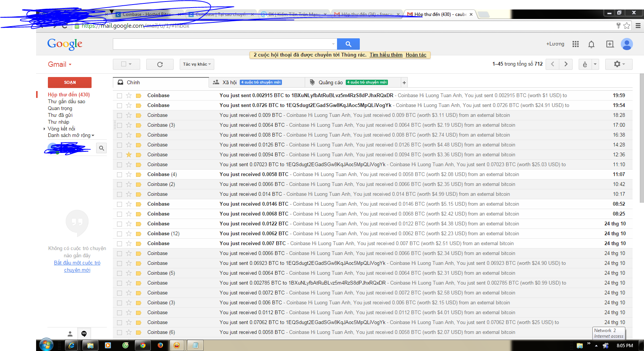Open the Chrome menu hamburger icon
Screen dimensions: 644x351
(638, 26)
